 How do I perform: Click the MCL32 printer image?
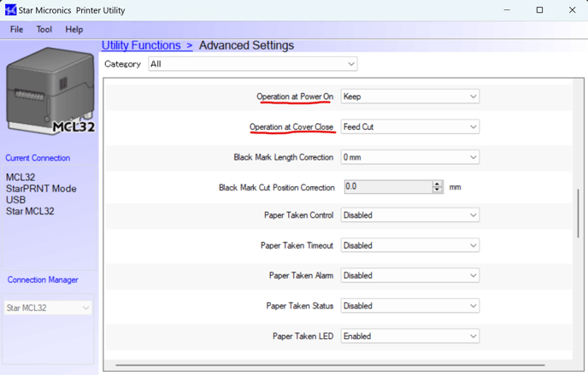coord(49,91)
